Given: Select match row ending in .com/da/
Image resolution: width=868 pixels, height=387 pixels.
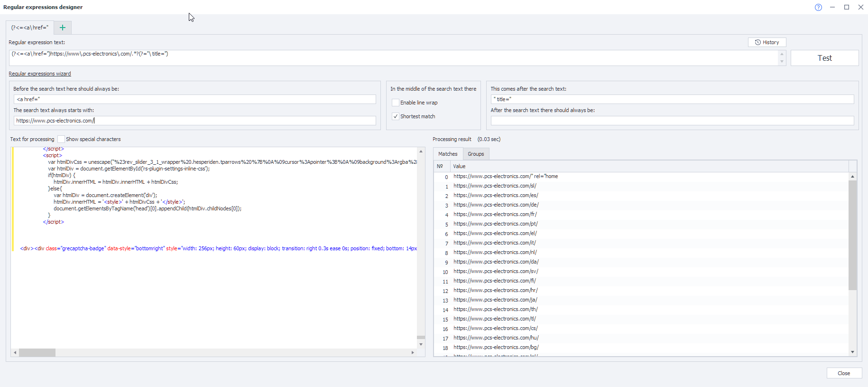Looking at the screenshot, I should tap(641, 262).
